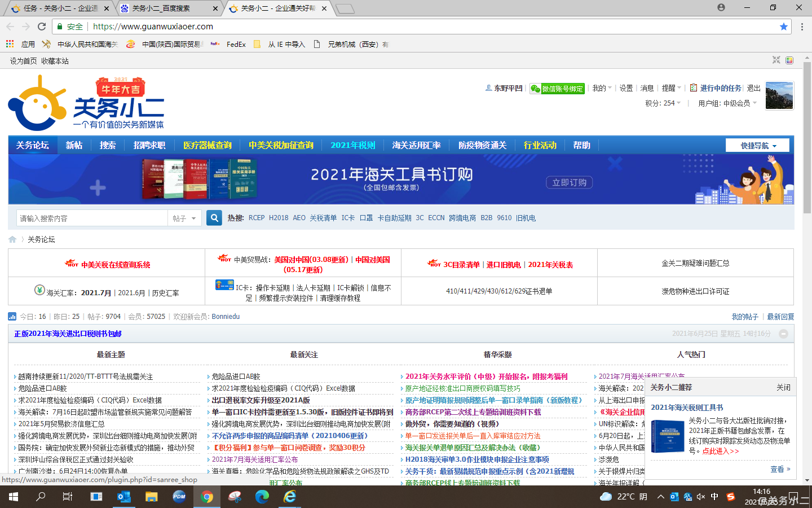Click the 关闭 link on the recommendation popup
812x508 pixels.
click(783, 387)
